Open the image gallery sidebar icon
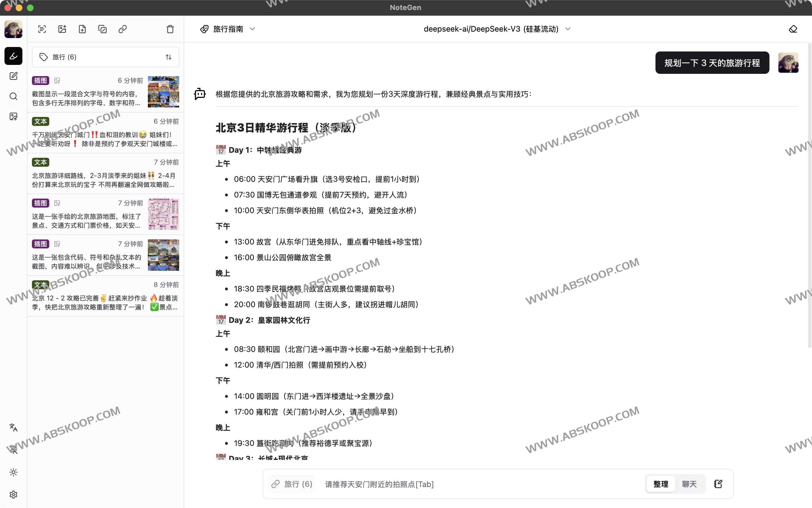Viewport: 812px width, 508px height. point(13,117)
